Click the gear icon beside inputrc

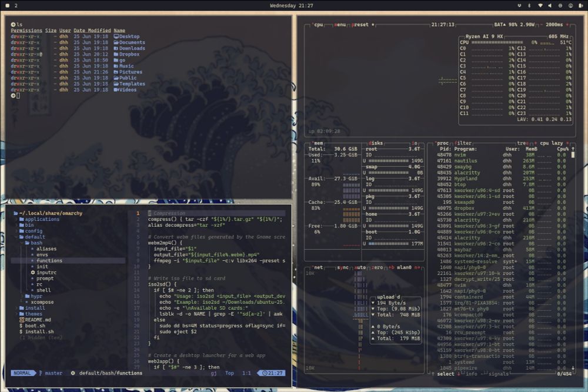pyautogui.click(x=33, y=273)
